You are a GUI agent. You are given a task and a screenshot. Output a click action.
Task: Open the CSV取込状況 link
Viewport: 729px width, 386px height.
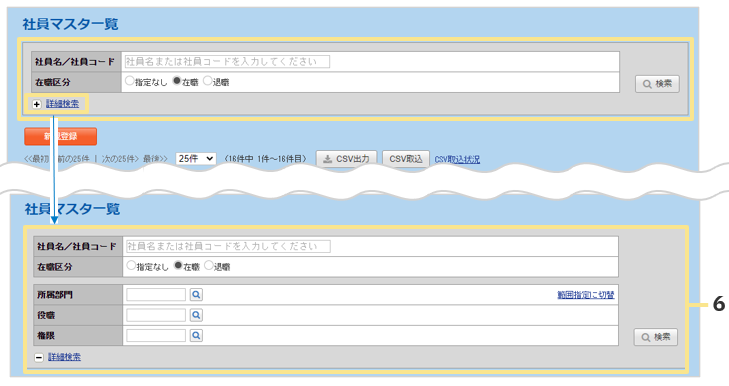(x=457, y=159)
